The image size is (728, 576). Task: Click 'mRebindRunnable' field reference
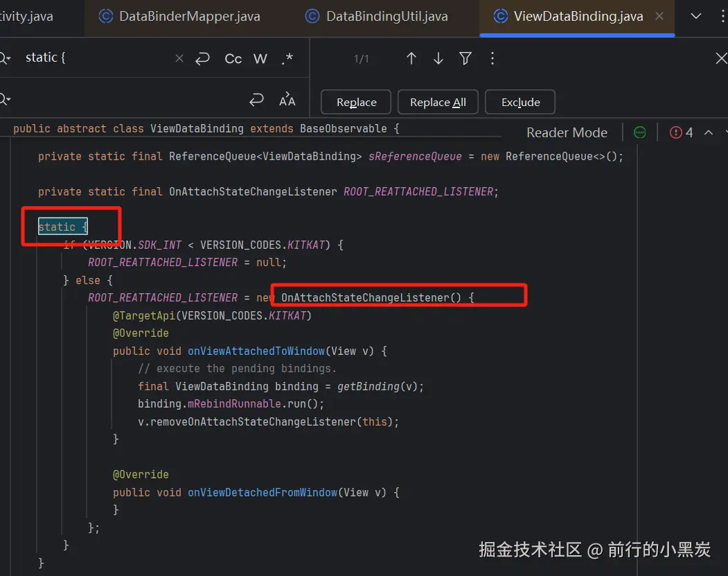point(234,403)
